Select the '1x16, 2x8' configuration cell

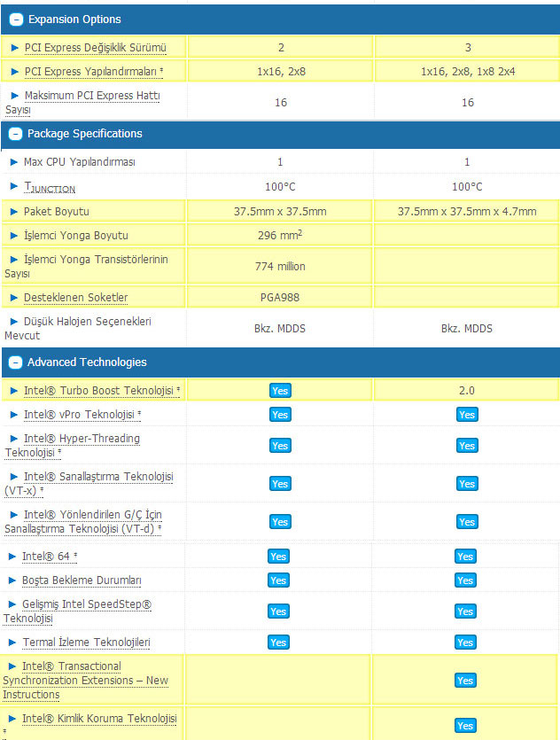[281, 72]
